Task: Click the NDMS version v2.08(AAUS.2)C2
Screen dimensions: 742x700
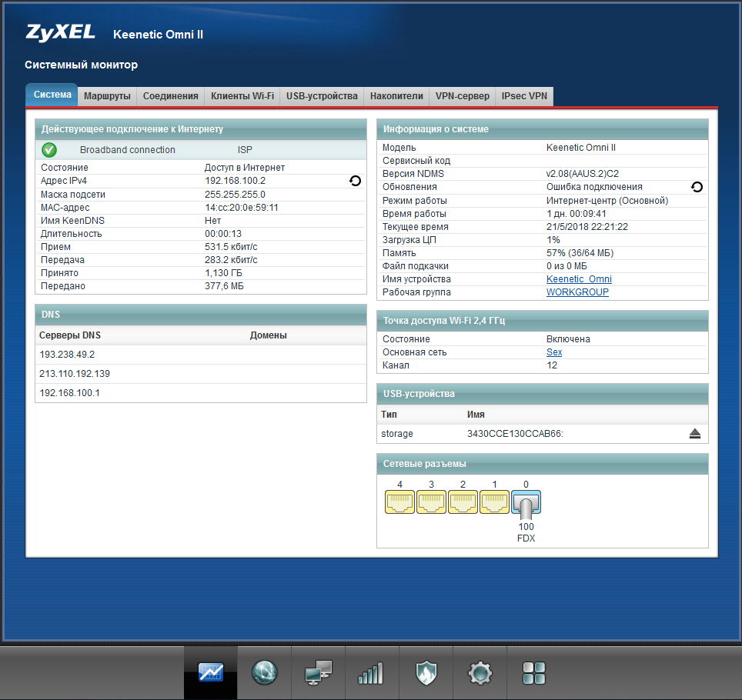Action: 583,174
